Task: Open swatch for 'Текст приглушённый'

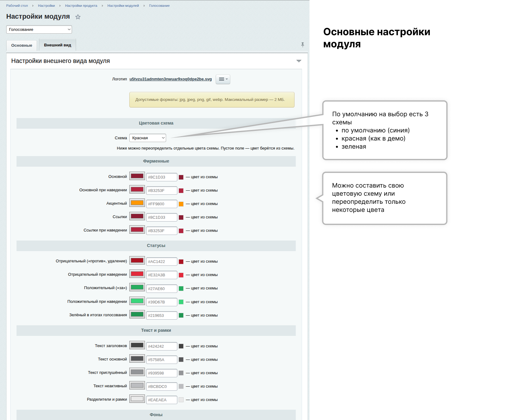Action: tap(137, 372)
